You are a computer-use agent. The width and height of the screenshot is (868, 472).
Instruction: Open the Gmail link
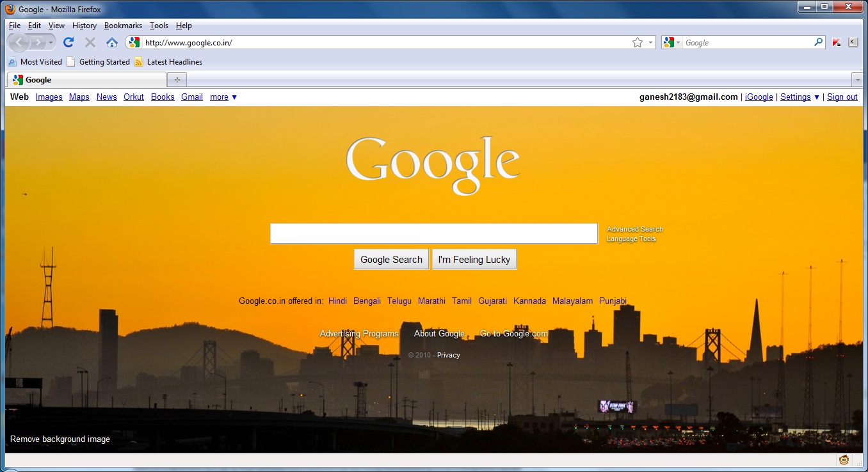tap(192, 97)
